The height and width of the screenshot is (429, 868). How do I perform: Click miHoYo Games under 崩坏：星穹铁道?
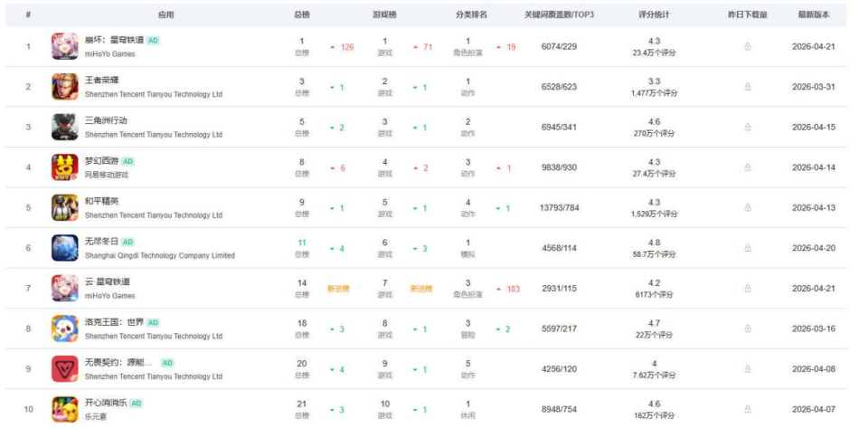pyautogui.click(x=109, y=54)
